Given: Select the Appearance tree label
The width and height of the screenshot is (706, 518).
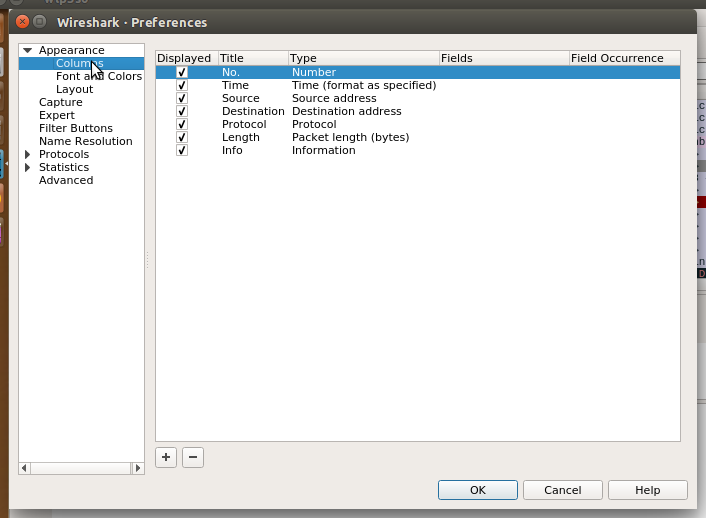Looking at the screenshot, I should (72, 50).
